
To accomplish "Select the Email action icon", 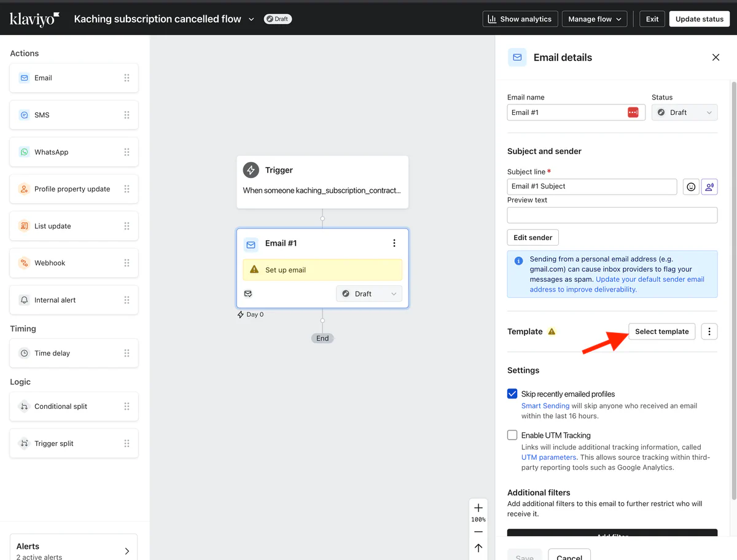I will 24,78.
